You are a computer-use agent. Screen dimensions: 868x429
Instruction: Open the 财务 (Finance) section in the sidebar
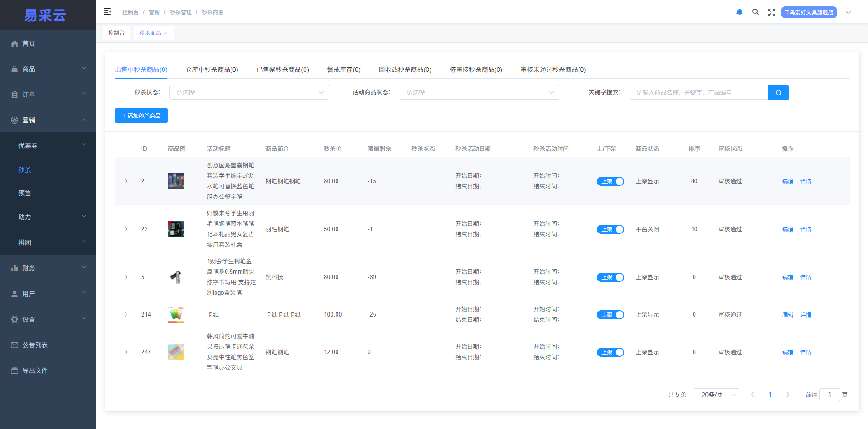pos(29,268)
